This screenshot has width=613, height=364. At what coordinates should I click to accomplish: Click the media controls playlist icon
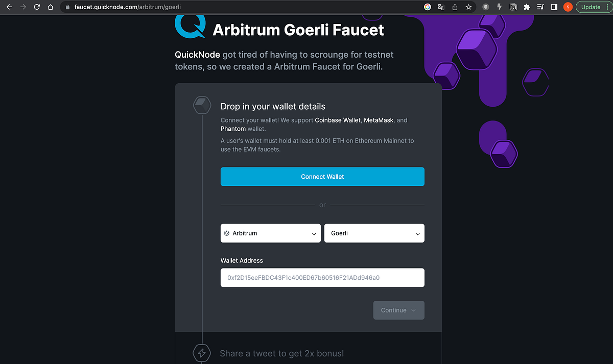[x=540, y=7]
